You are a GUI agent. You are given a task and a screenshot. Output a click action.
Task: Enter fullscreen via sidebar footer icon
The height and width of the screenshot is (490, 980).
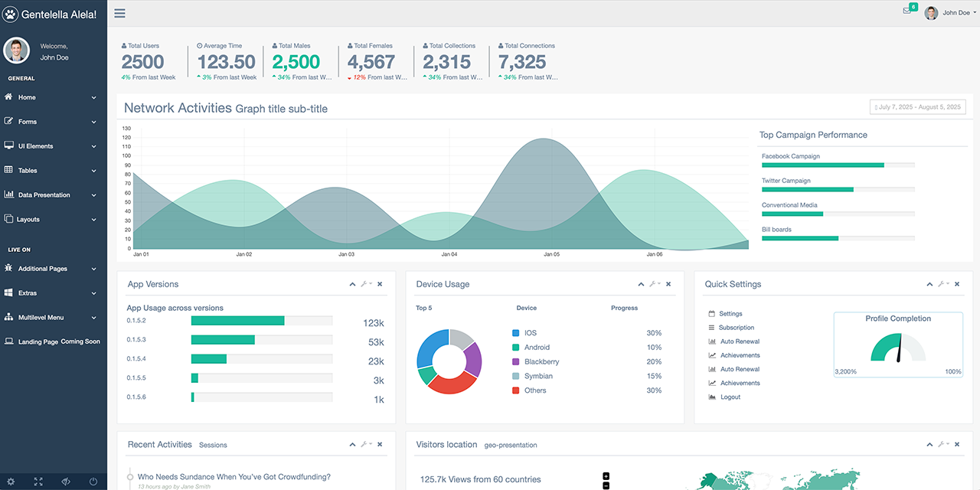point(38,482)
